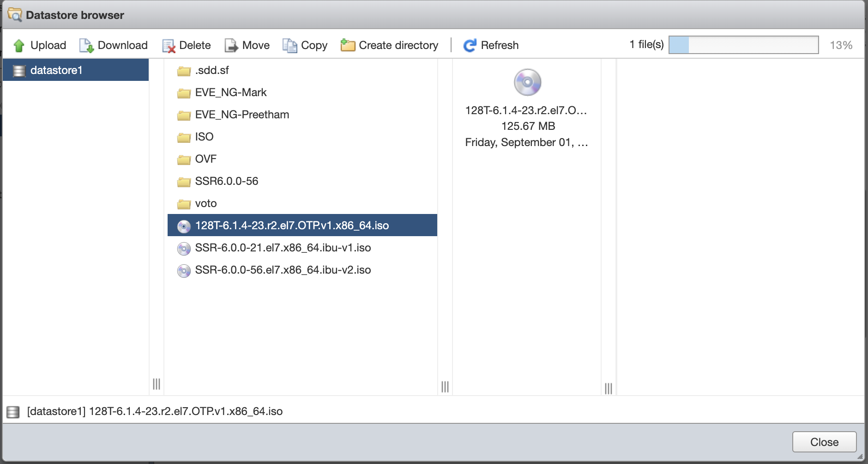Click the first column resize handle
The width and height of the screenshot is (868, 464).
(157, 384)
